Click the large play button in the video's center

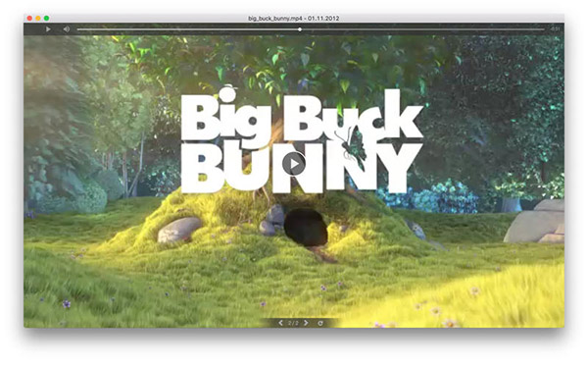294,164
